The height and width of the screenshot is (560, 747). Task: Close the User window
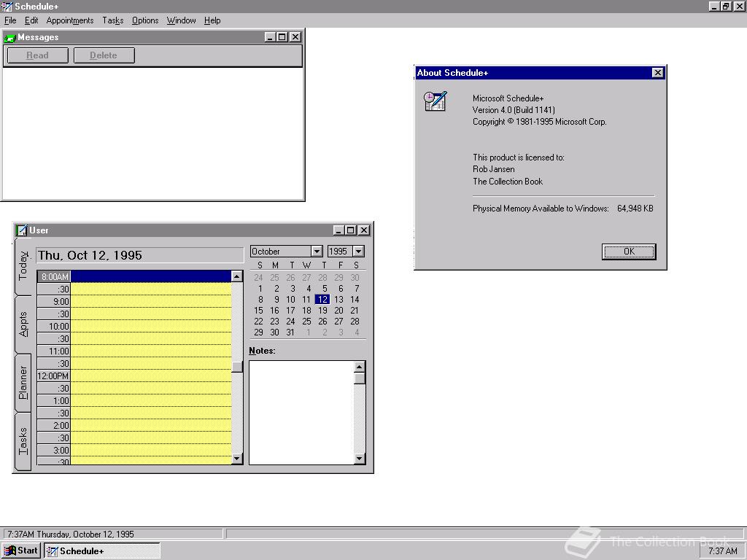click(364, 230)
